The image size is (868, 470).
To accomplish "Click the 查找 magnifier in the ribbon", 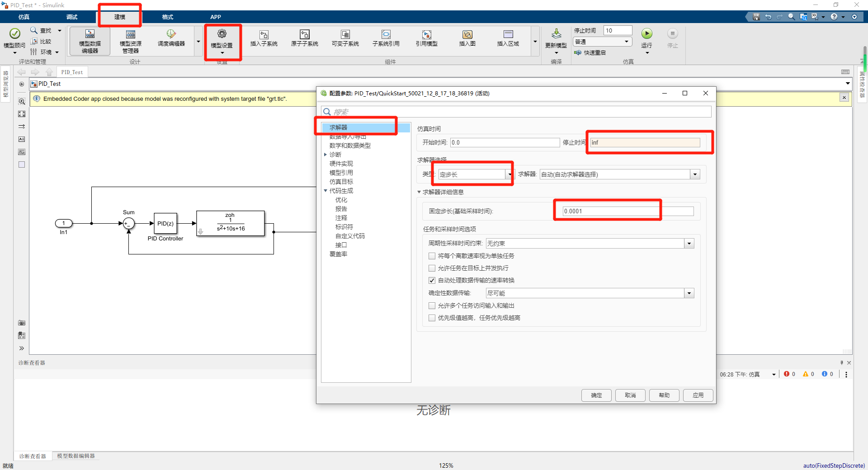I will 34,30.
